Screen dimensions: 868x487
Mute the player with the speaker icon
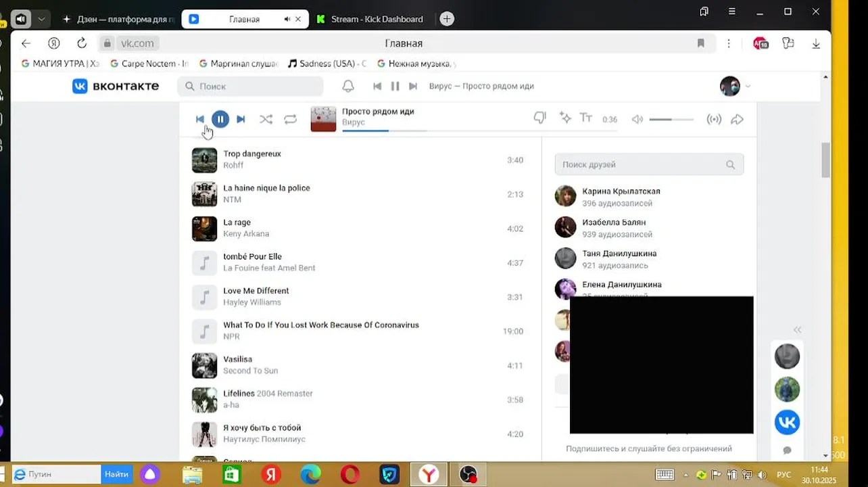637,119
